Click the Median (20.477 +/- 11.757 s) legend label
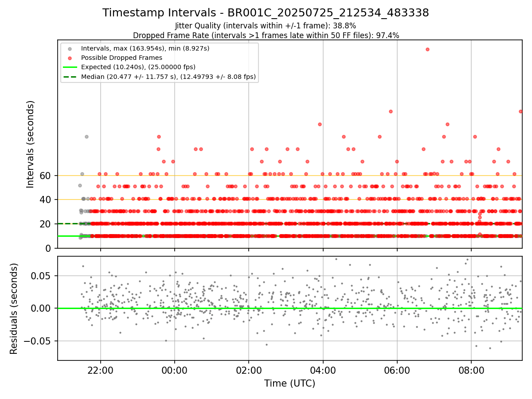 (x=168, y=77)
